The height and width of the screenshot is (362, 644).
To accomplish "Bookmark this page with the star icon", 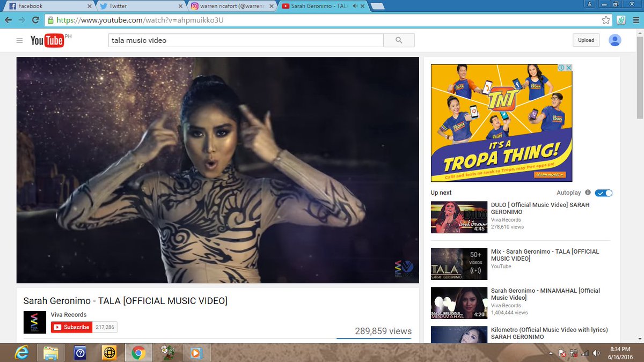I will (x=606, y=20).
